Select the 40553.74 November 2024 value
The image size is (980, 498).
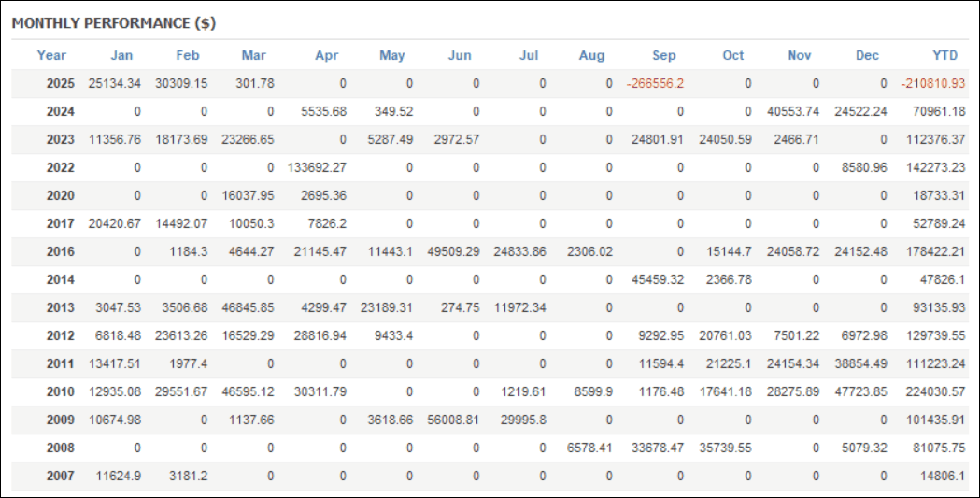click(x=793, y=111)
